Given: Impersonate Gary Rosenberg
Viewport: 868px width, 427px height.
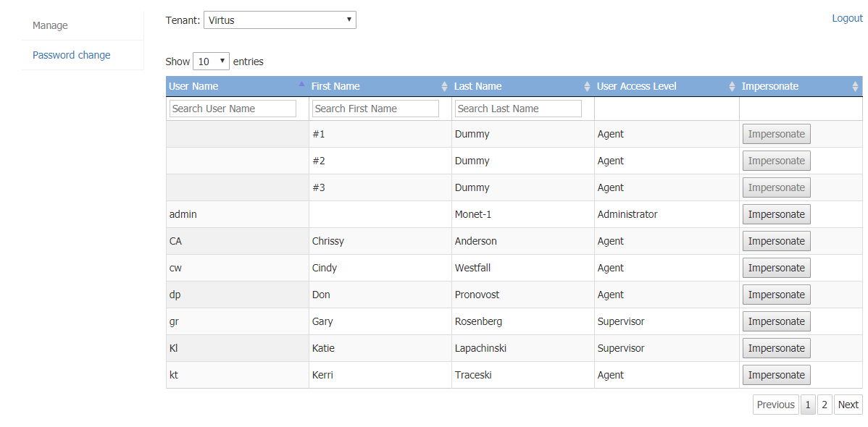Looking at the screenshot, I should click(776, 321).
